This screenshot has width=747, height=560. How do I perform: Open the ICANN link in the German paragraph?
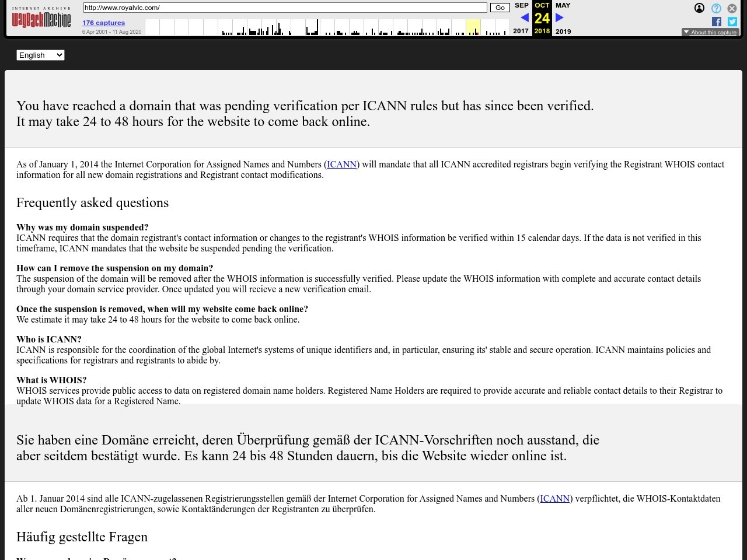554,499
